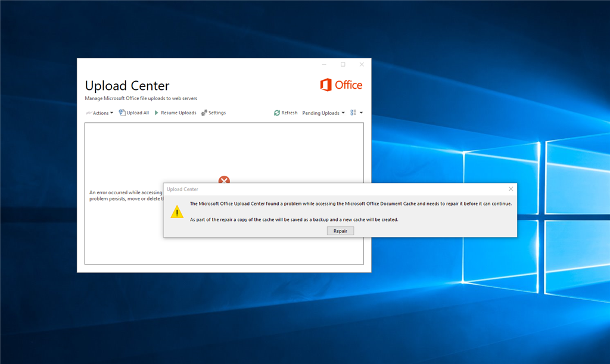
Task: Minimize the Upload Center window
Action: [x=324, y=64]
